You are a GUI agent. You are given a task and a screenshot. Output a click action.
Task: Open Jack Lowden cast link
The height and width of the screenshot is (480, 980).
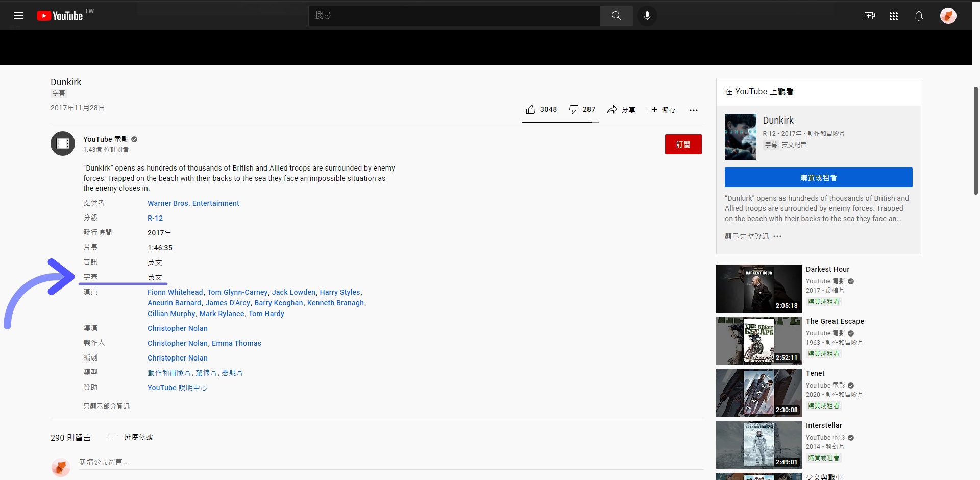(293, 292)
